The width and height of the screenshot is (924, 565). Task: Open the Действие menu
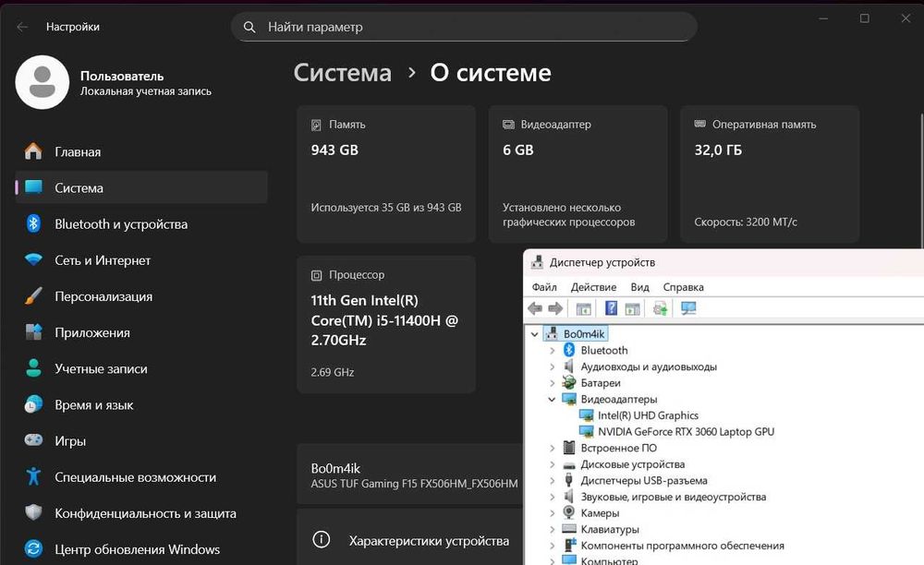(x=593, y=287)
